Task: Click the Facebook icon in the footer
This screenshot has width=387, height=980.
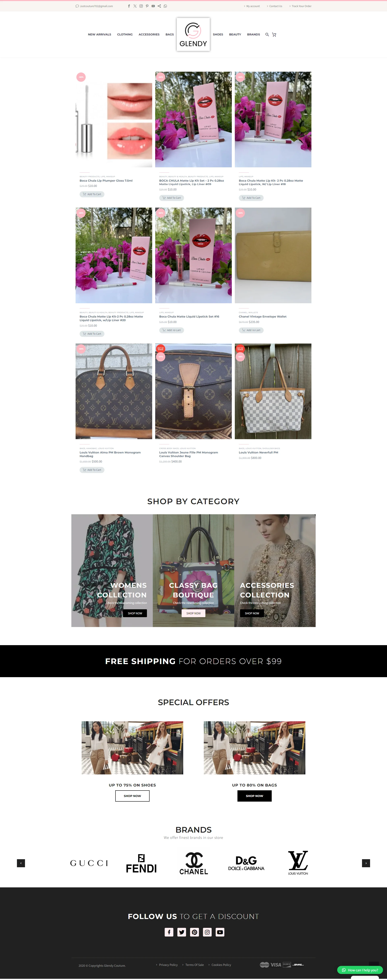Action: [169, 932]
